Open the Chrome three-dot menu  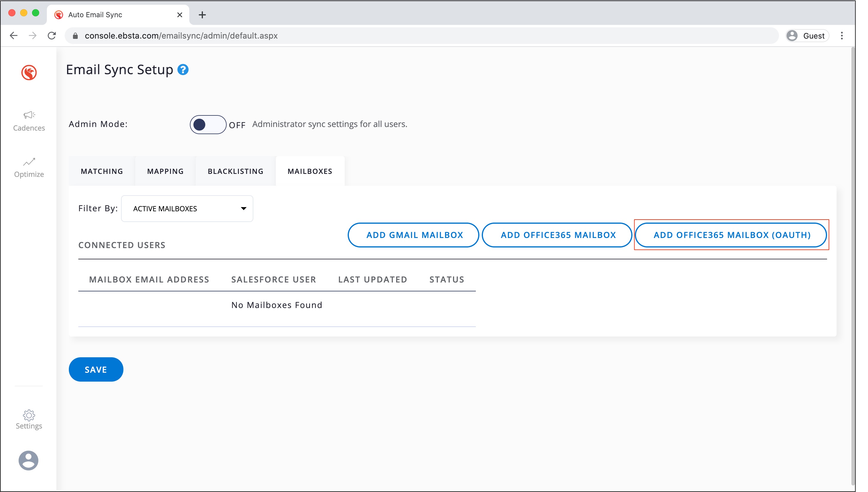pyautogui.click(x=841, y=36)
